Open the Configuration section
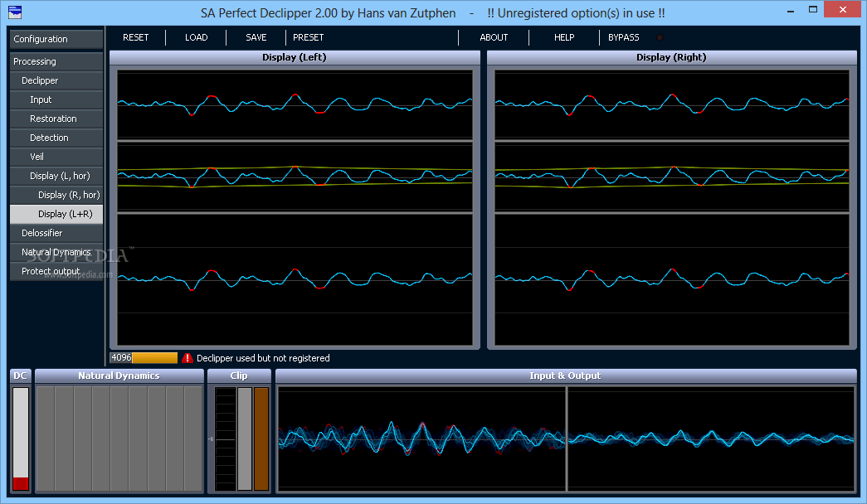 [56, 39]
